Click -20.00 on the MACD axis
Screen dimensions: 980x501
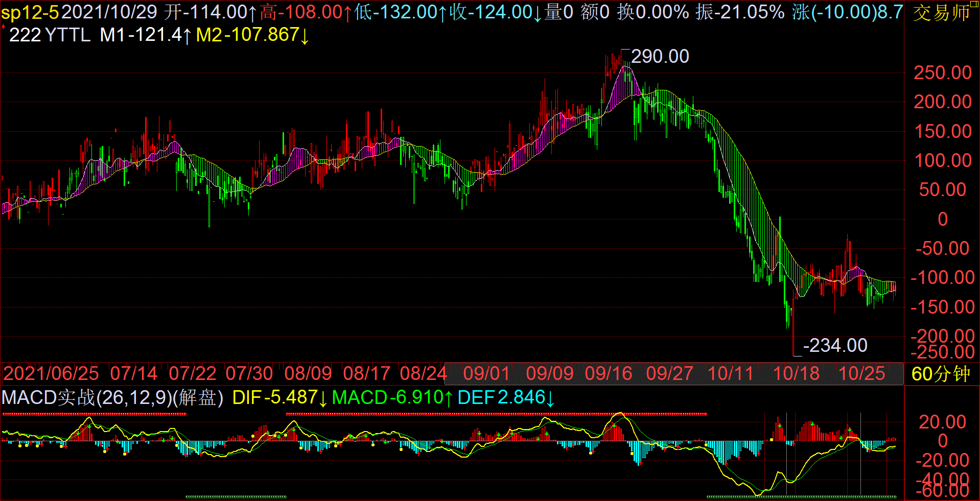click(942, 460)
